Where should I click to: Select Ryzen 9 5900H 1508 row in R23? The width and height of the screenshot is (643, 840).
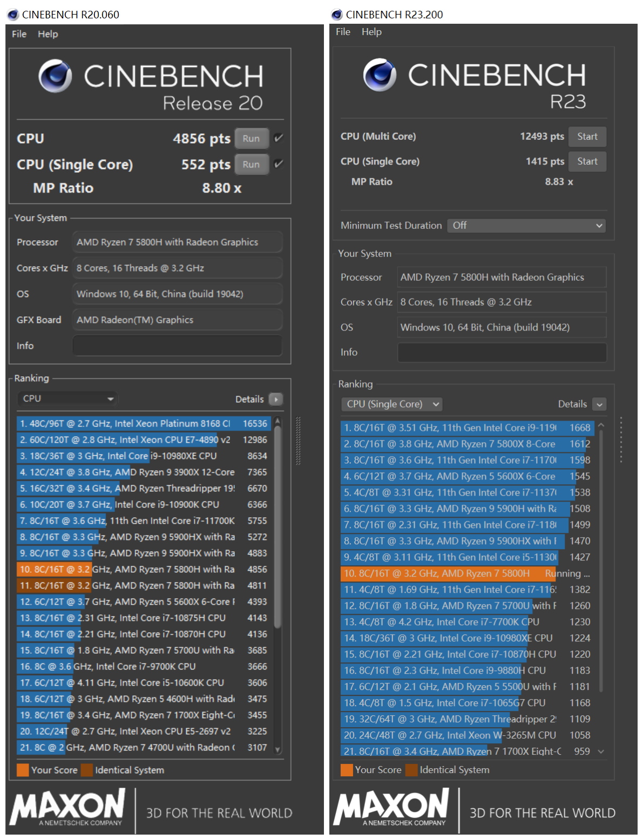tap(468, 509)
